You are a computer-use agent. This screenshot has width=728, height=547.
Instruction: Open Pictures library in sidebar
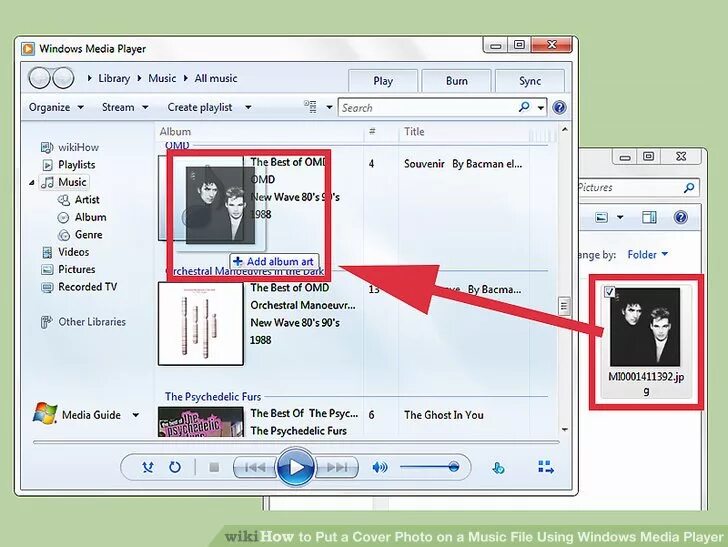click(x=68, y=269)
